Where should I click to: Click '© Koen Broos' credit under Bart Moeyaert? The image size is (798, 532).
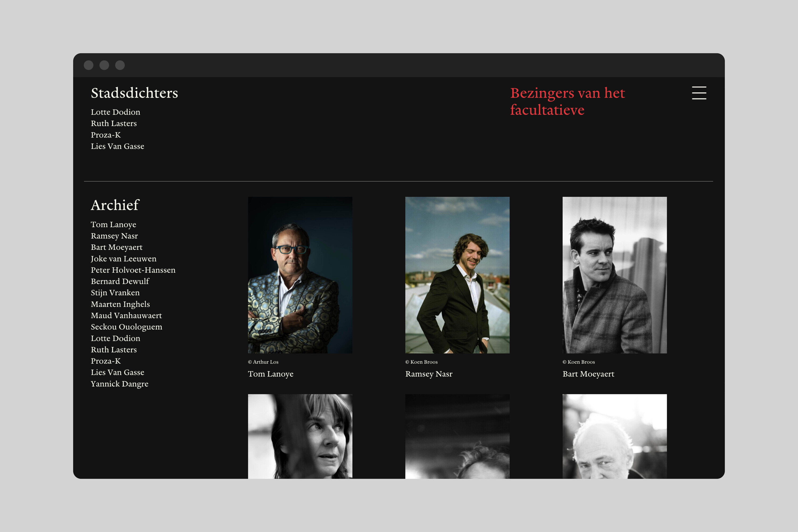pos(579,362)
